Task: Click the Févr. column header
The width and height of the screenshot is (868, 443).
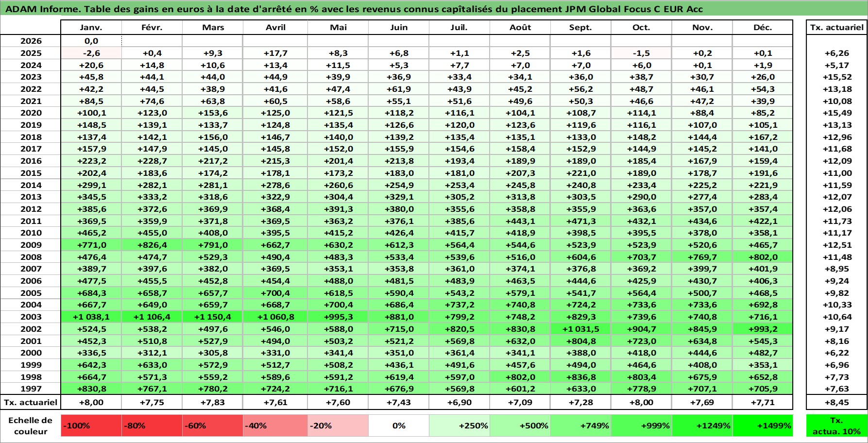Action: pos(152,27)
